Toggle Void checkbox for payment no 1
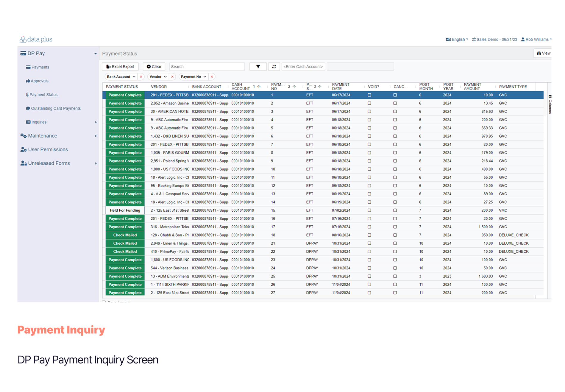This screenshot has height=392, width=565. 369,95
